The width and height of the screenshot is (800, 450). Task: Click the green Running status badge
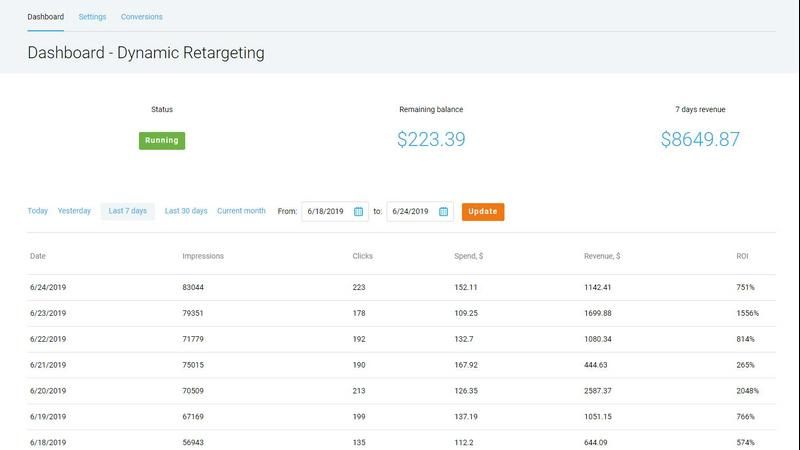coord(162,141)
